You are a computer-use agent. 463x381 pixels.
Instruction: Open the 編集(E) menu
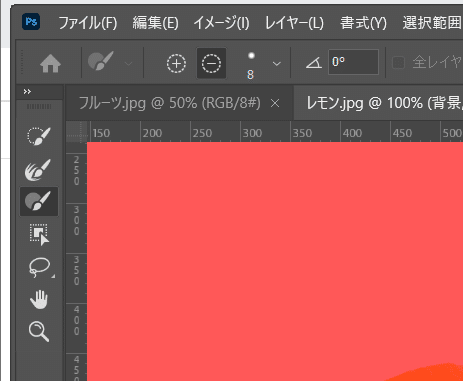155,23
